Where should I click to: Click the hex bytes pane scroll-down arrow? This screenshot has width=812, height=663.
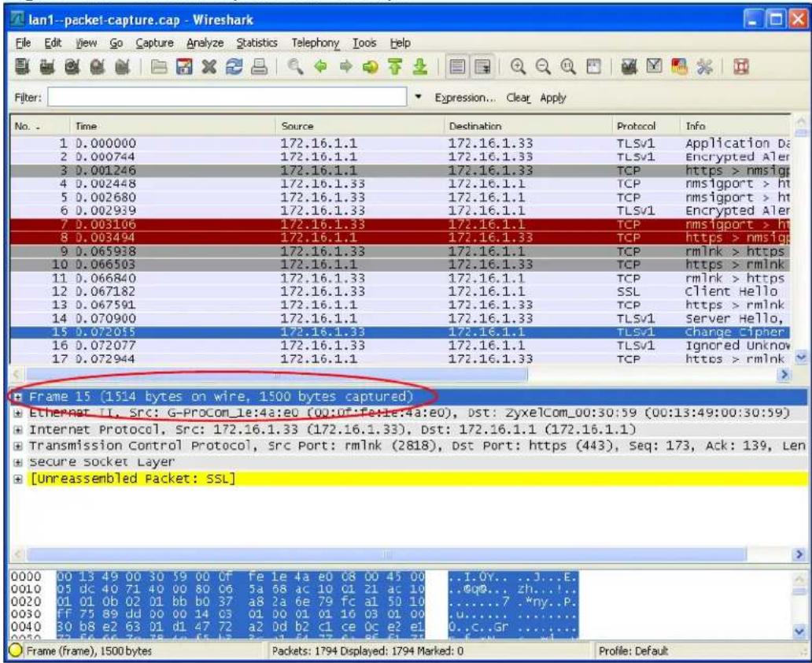pos(800,631)
